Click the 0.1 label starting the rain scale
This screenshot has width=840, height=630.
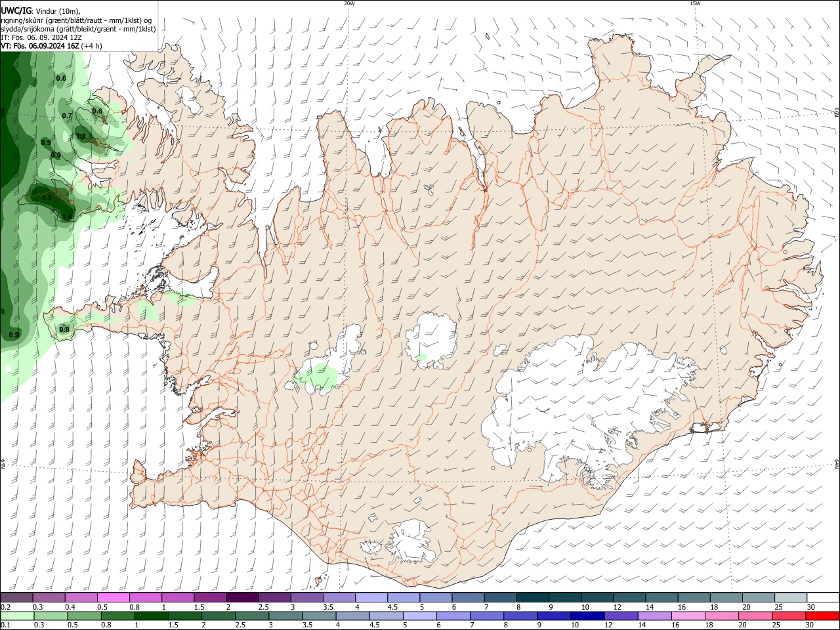click(6, 625)
